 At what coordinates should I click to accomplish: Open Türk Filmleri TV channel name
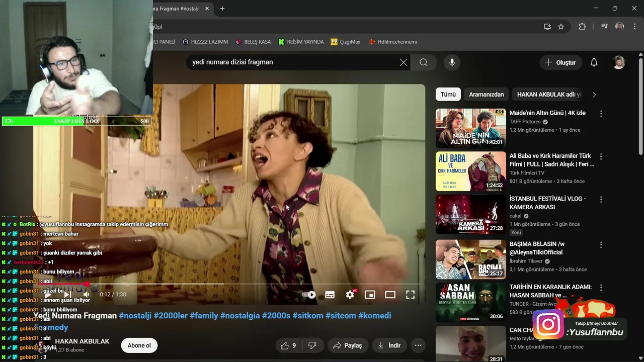click(527, 172)
